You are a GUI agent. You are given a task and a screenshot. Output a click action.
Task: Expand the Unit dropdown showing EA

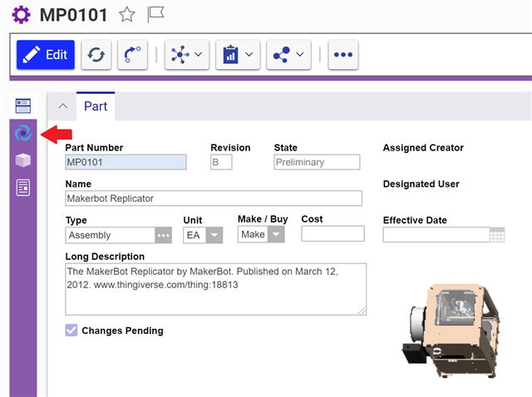[214, 235]
